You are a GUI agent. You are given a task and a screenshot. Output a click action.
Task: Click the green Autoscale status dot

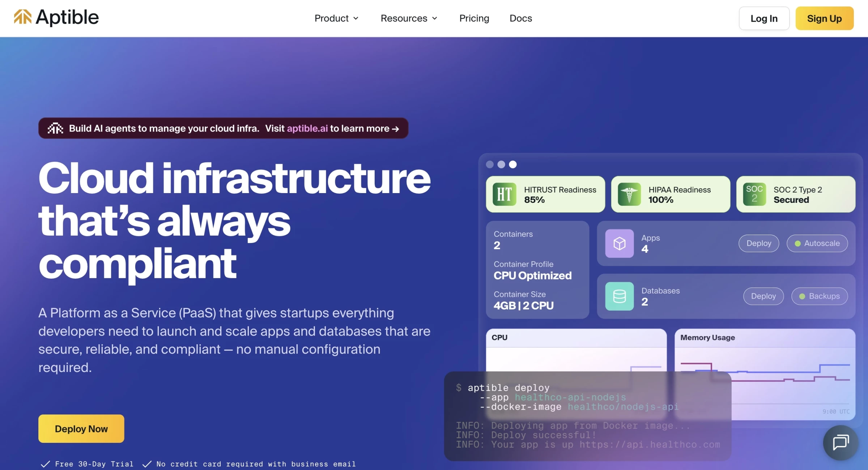tap(797, 244)
